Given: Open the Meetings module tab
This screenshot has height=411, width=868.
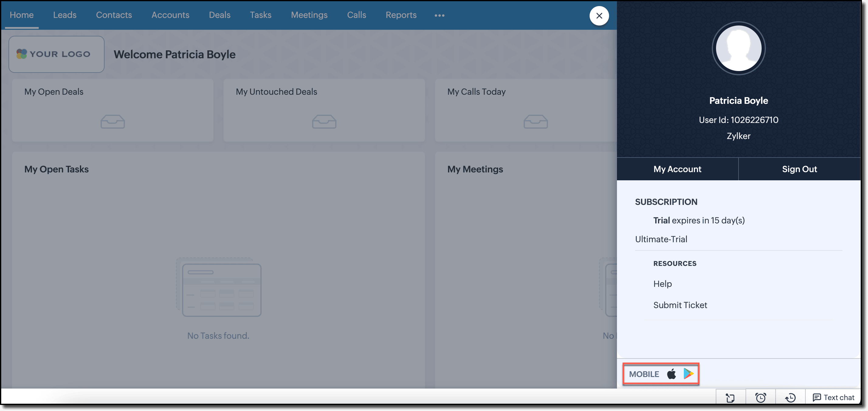Looking at the screenshot, I should 309,15.
